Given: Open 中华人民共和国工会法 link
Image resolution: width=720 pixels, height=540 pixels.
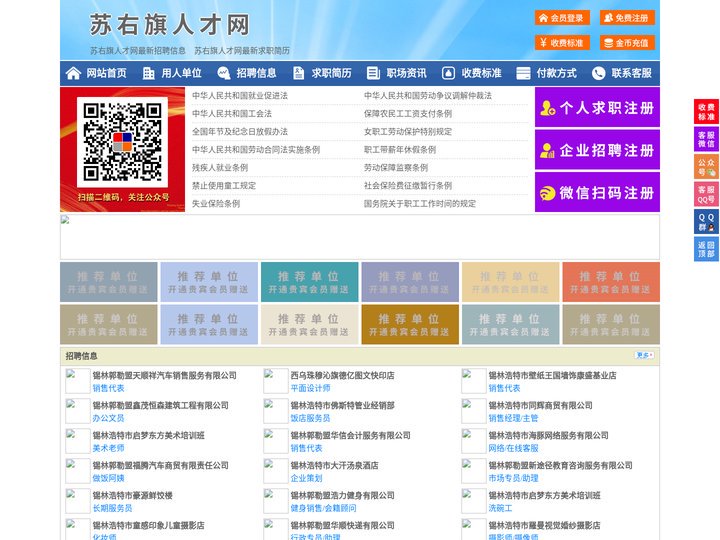Looking at the screenshot, I should tap(231, 113).
